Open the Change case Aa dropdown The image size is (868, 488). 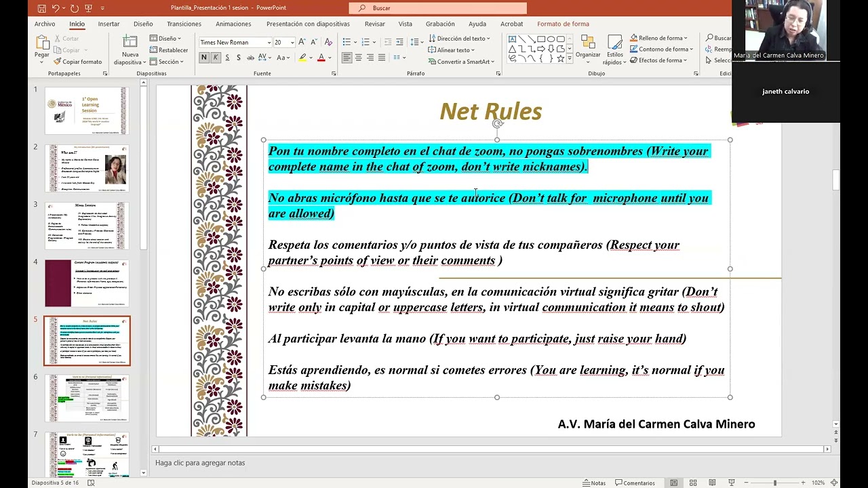(285, 58)
